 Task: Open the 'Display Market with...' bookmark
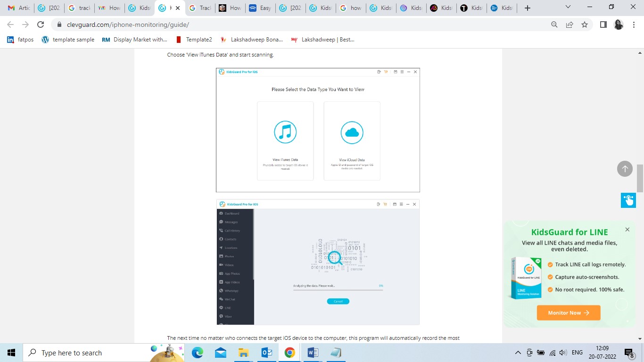pos(135,40)
